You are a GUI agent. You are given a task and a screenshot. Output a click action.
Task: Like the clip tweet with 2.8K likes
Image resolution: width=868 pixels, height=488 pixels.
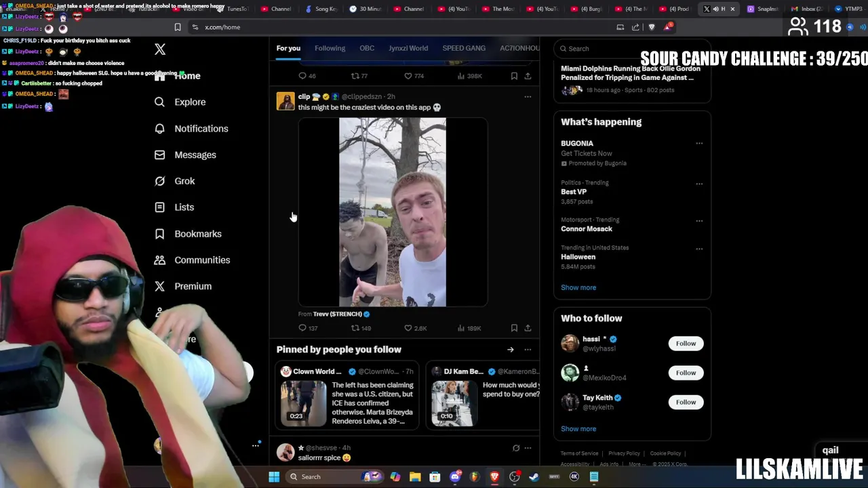tap(415, 328)
